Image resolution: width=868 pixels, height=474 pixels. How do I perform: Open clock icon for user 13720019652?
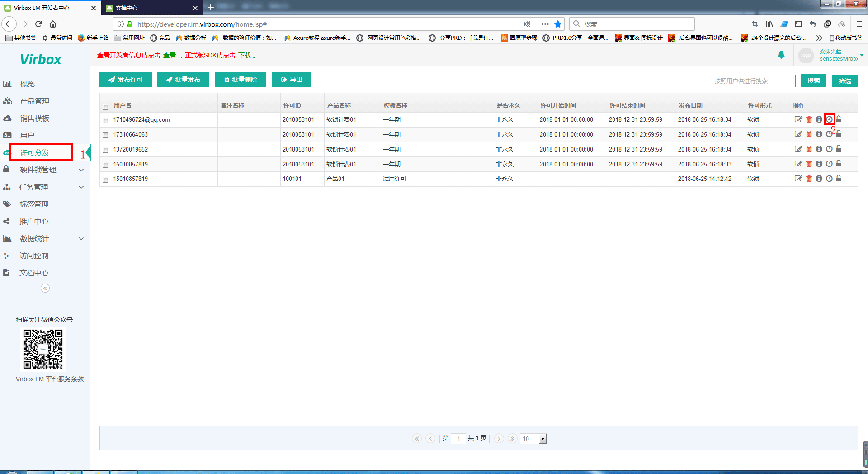tap(829, 149)
